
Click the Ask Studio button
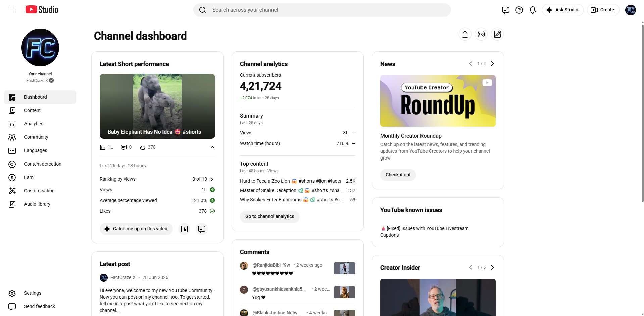(563, 10)
